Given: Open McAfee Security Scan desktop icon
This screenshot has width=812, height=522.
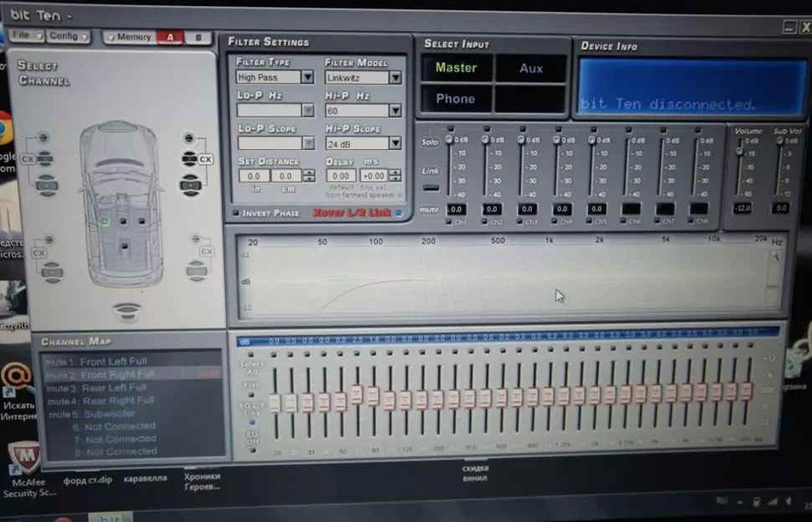Looking at the screenshot, I should (x=27, y=468).
